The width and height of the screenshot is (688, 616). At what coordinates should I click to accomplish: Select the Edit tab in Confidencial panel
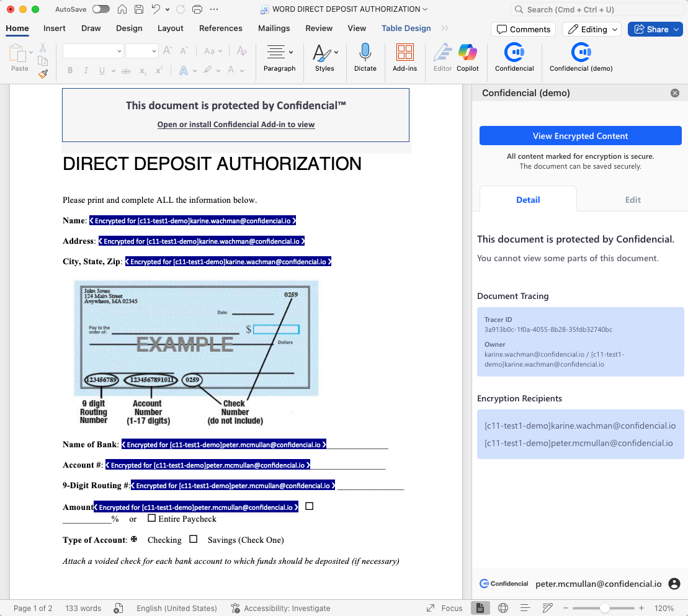(633, 200)
